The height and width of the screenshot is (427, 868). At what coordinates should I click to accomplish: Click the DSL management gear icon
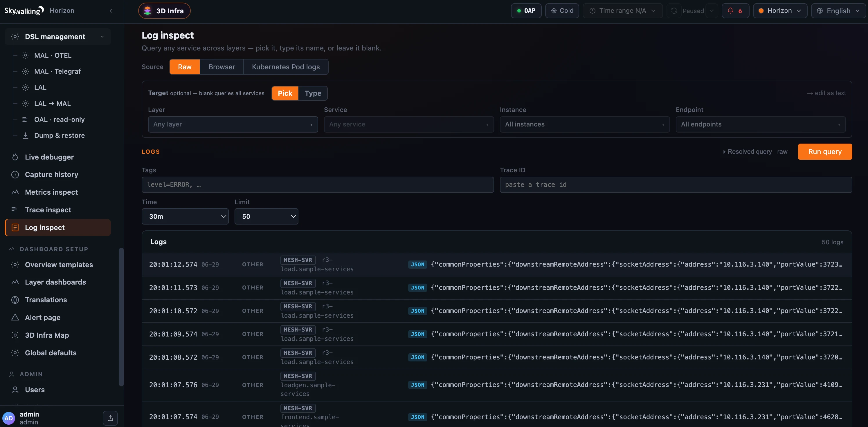(15, 37)
